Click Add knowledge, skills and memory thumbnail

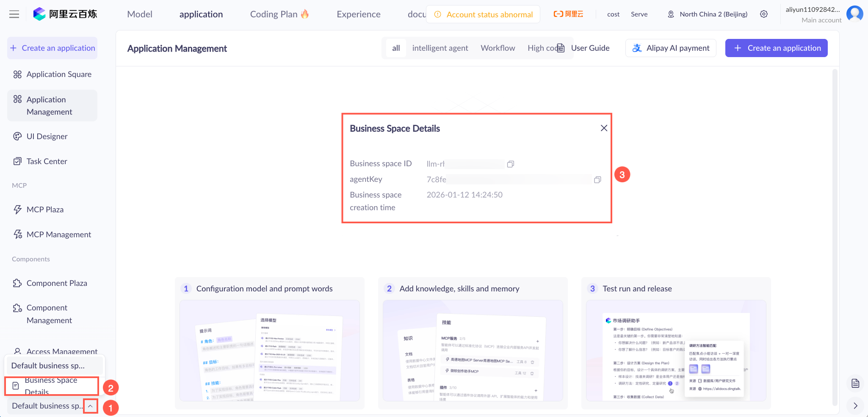473,351
